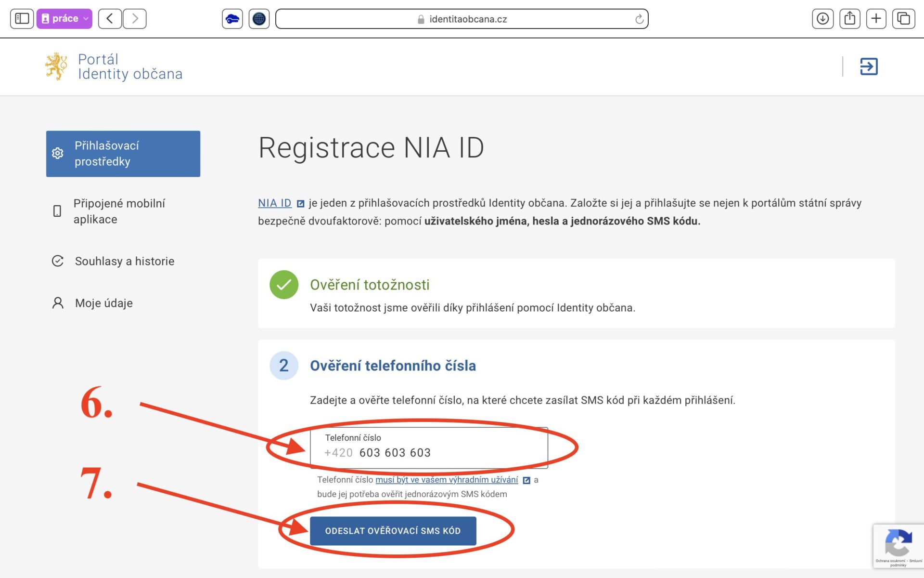Show Safari downloads
Image resolution: width=924 pixels, height=578 pixels.
(823, 19)
